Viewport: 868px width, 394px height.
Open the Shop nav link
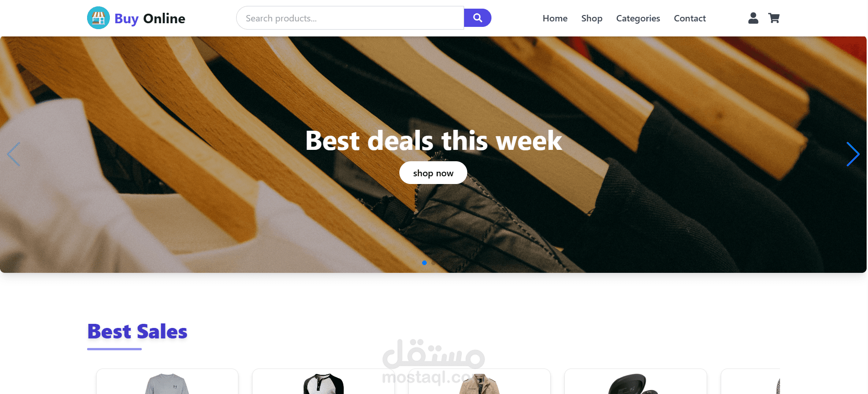592,18
